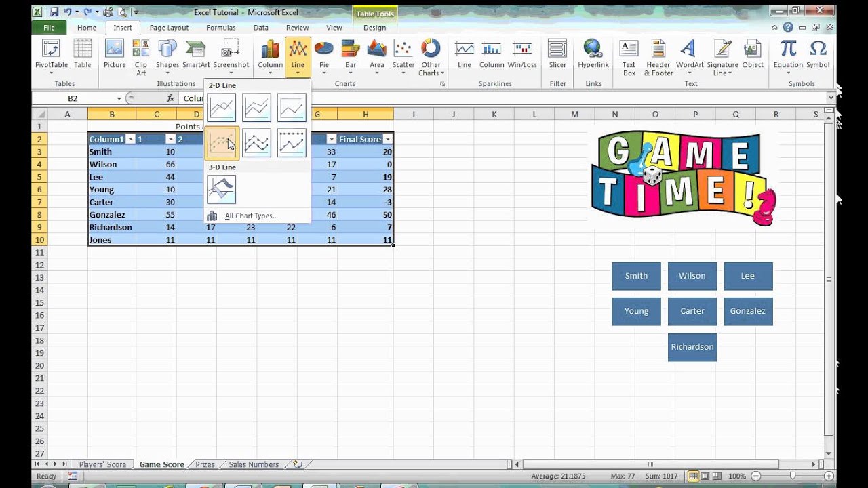Image resolution: width=868 pixels, height=488 pixels.
Task: Open the Players' Score sheet
Action: coord(102,464)
